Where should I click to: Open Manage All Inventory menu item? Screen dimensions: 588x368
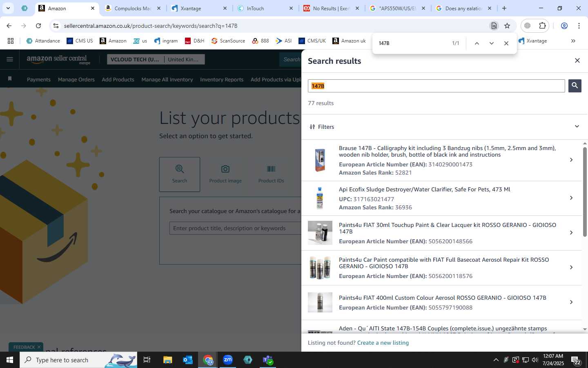coord(167,80)
